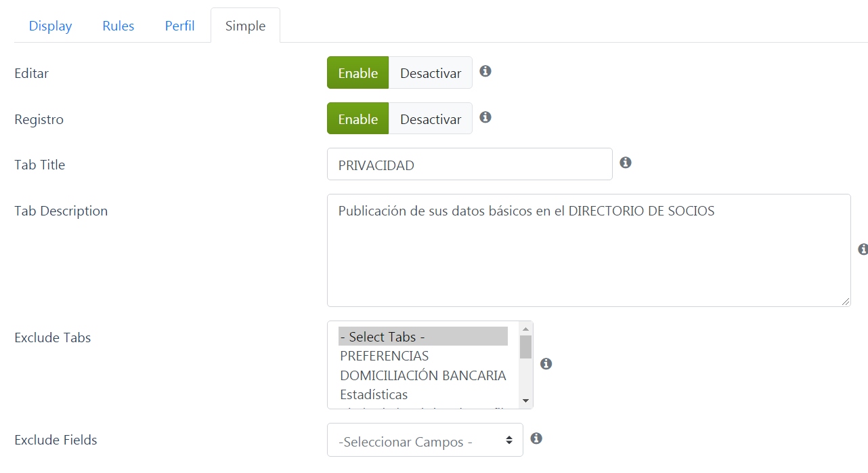Enable the Registro option
868x473 pixels.
(x=357, y=119)
